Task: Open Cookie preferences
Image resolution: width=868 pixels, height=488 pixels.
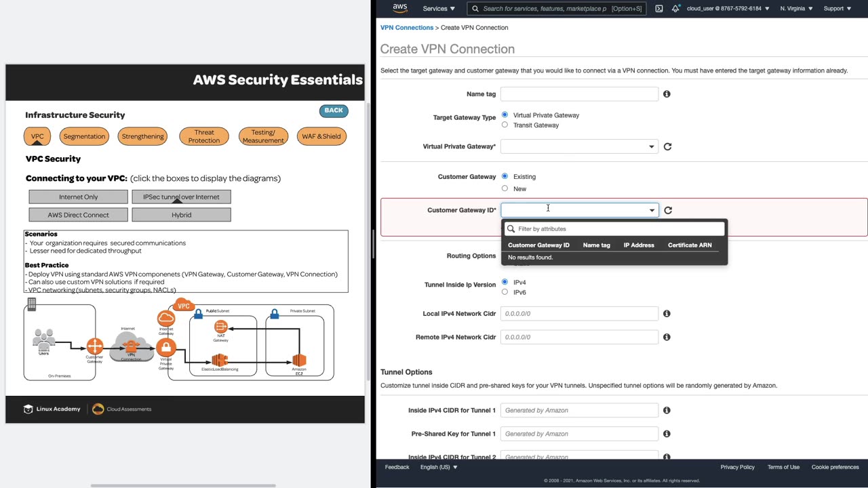Action: pyautogui.click(x=835, y=467)
